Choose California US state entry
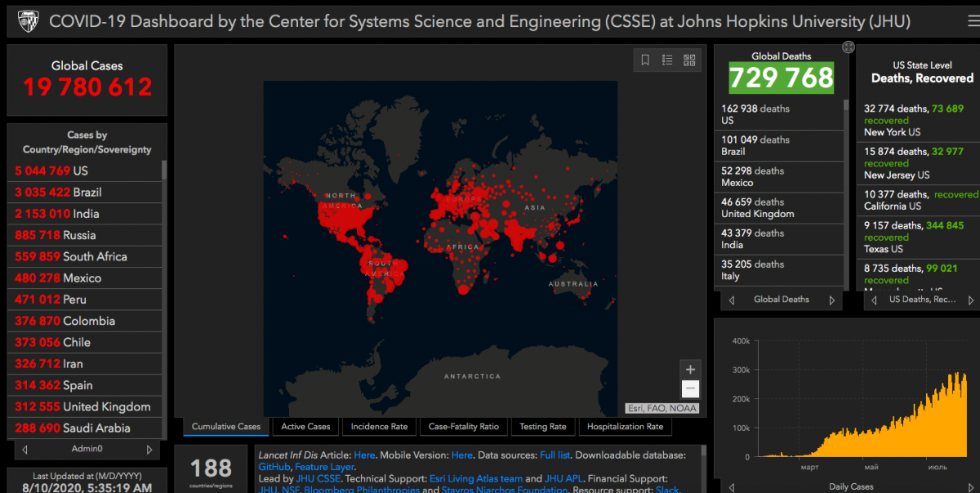Image resolution: width=980 pixels, height=493 pixels. [x=919, y=200]
